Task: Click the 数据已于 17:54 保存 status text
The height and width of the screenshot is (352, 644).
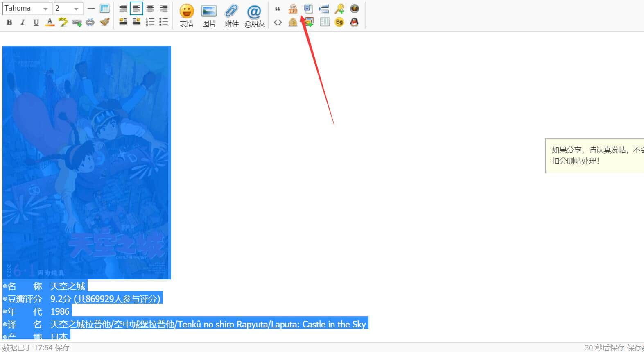Action: (x=36, y=347)
